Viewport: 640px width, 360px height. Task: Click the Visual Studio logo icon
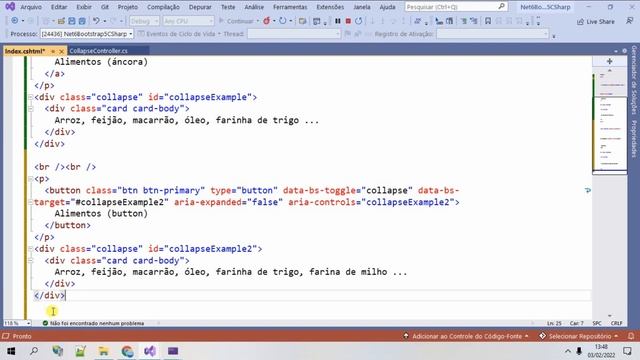click(10, 7)
